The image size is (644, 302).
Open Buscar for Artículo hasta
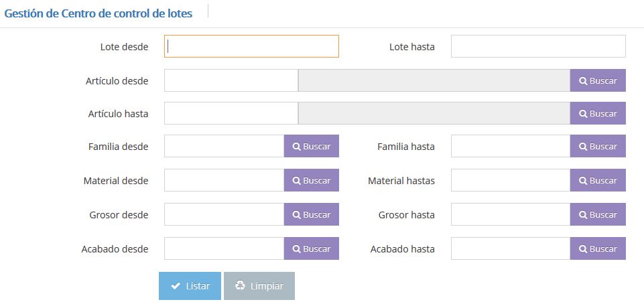[x=598, y=113]
